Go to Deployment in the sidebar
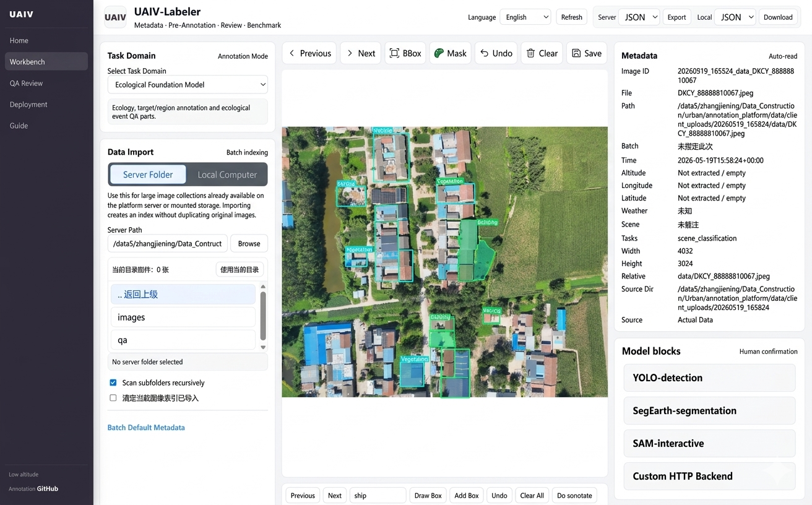812x505 pixels. [46, 105]
